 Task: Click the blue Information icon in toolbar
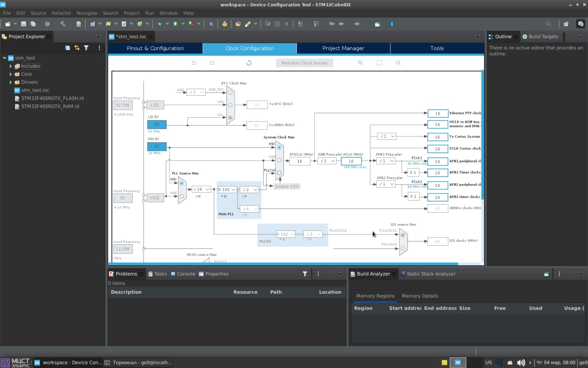tap(392, 24)
